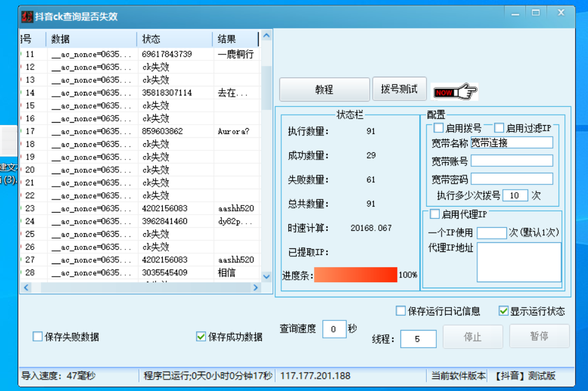Select row 28 with 3035545409
Image resolution: width=588 pixels, height=391 pixels.
[x=140, y=273]
